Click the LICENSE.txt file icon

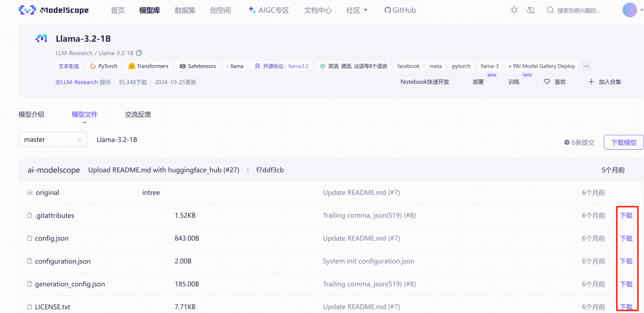coord(30,307)
